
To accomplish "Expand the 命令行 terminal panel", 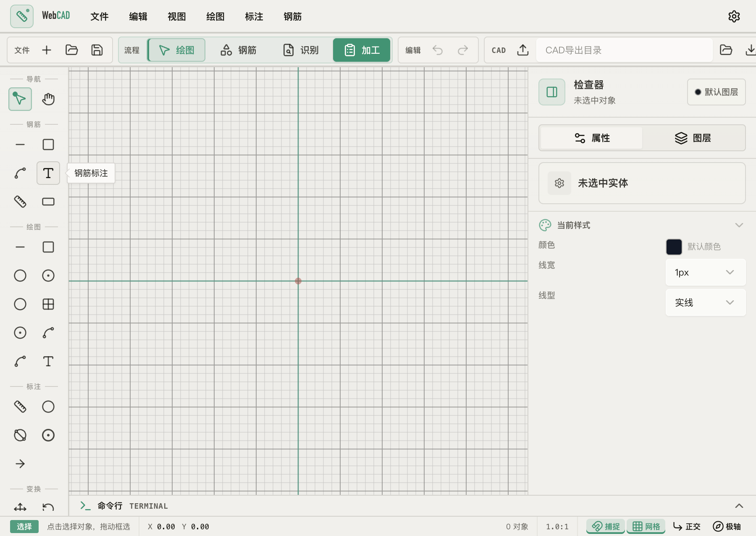I will [x=739, y=506].
